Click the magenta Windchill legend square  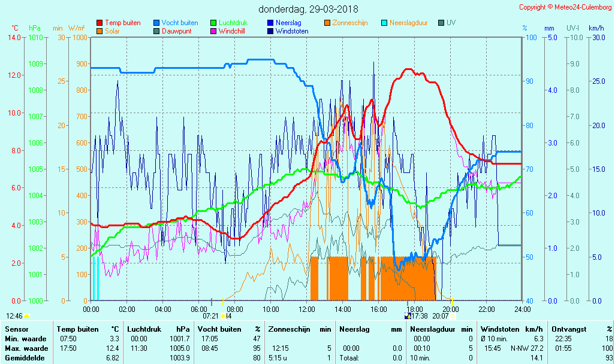[213, 31]
